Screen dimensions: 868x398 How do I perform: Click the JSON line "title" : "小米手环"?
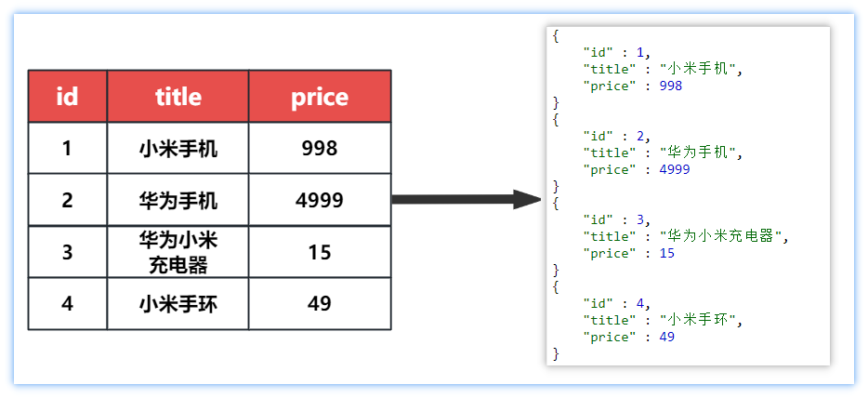[664, 320]
